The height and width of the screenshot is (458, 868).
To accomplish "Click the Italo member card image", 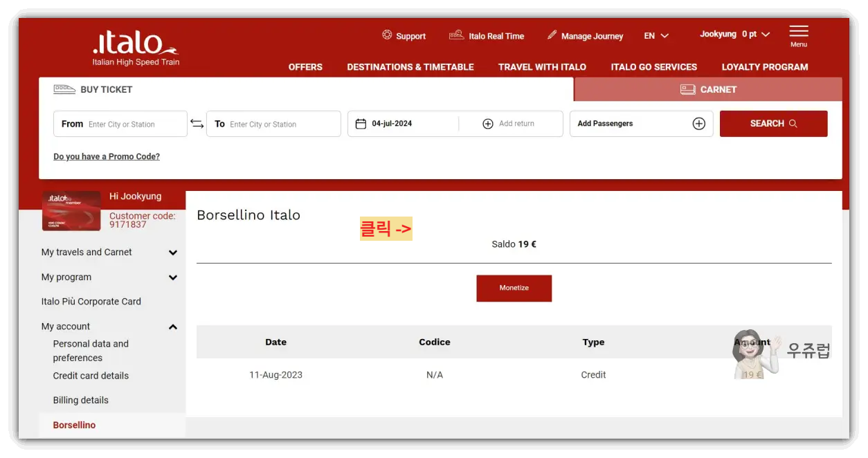I will point(71,211).
